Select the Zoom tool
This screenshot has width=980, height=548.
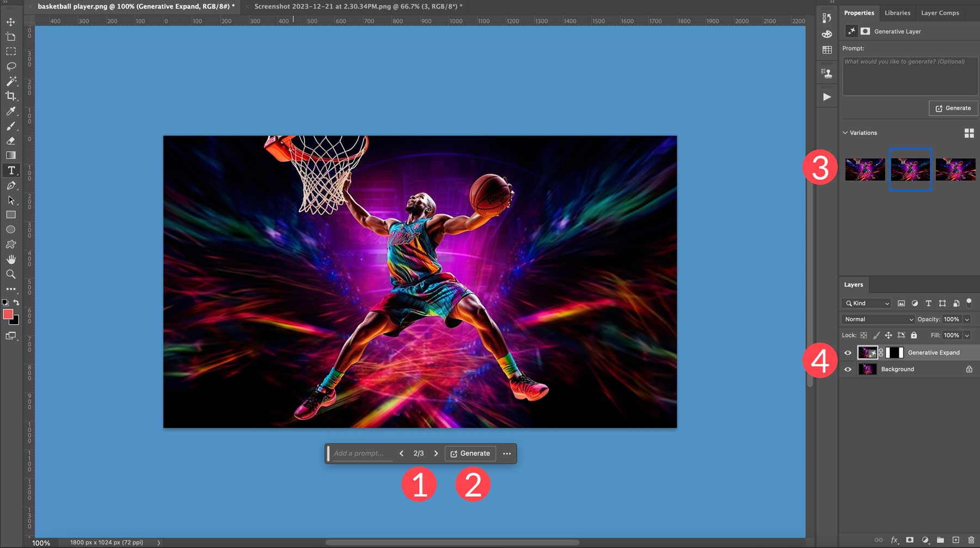coord(11,275)
